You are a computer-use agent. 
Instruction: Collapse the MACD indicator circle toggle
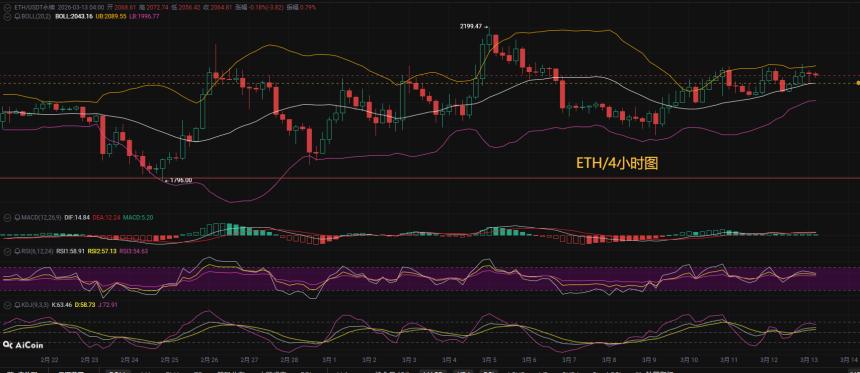[x=7, y=217]
